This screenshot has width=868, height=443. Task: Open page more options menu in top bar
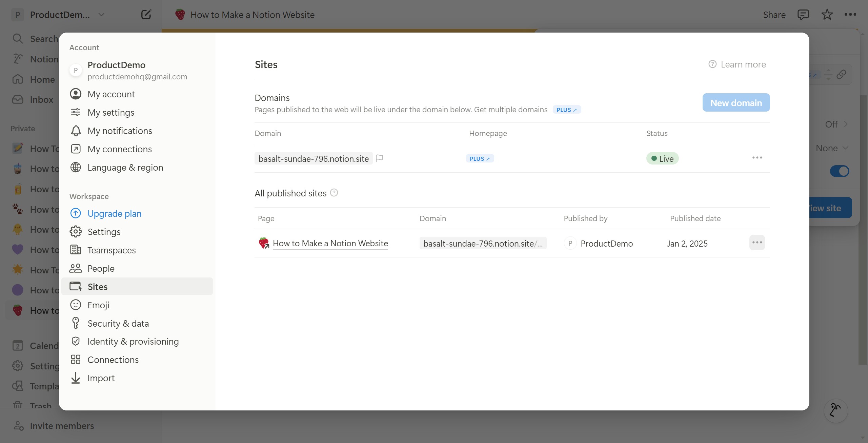(x=850, y=15)
